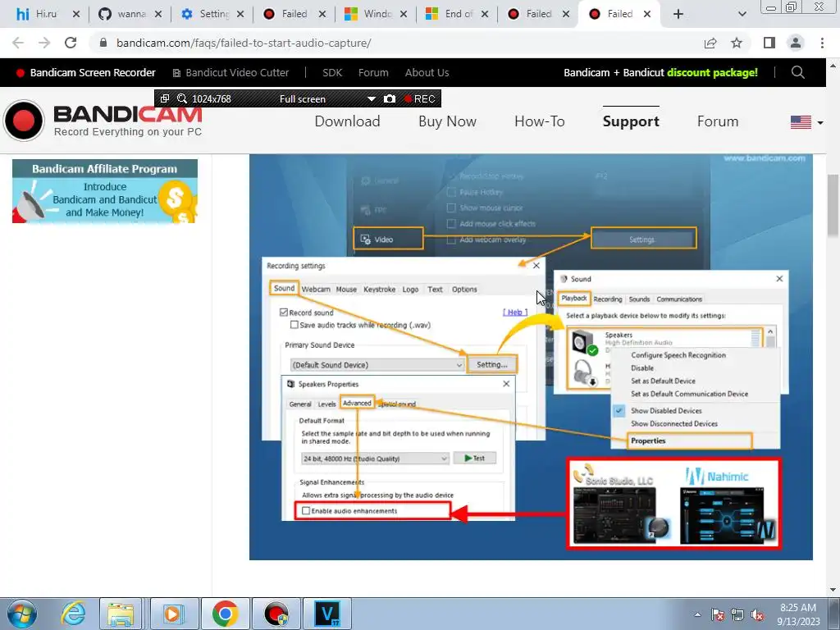The width and height of the screenshot is (840, 630).
Task: Open the Full screen mode dropdown
Action: 371,99
